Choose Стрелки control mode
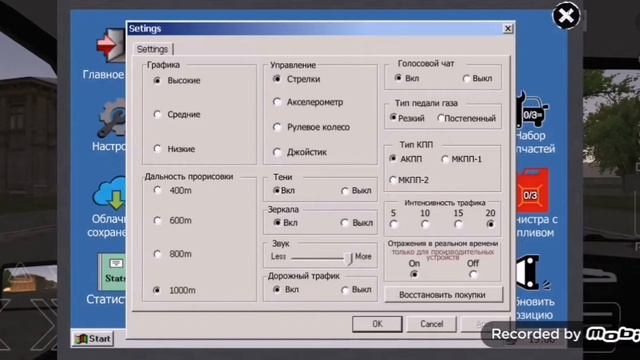 tap(277, 79)
